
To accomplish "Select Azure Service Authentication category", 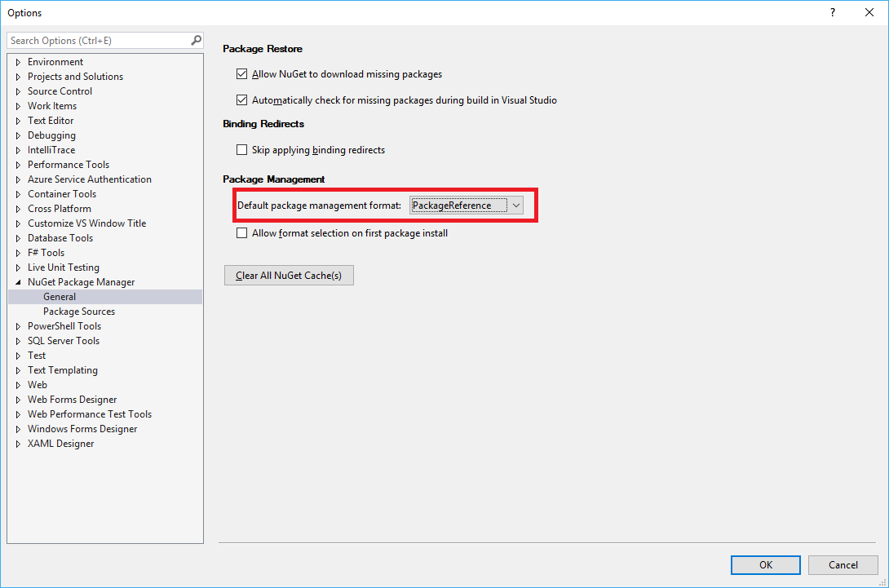I will coord(89,179).
